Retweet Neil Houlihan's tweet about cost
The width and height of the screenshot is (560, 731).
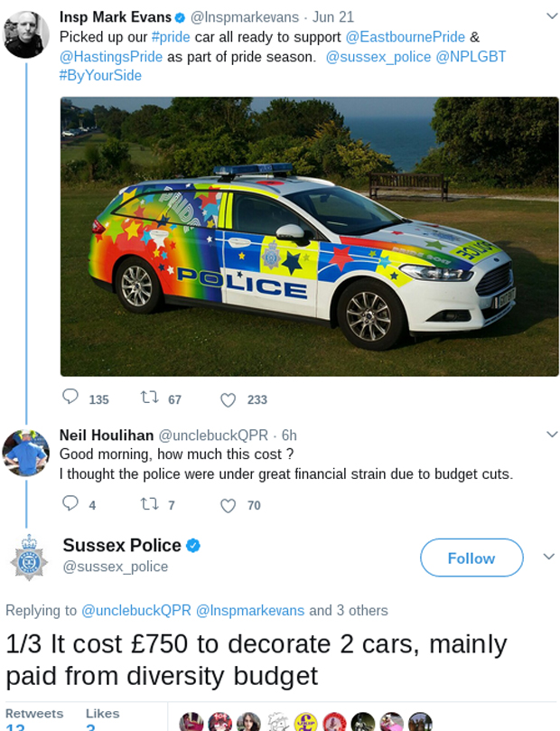pos(149,504)
